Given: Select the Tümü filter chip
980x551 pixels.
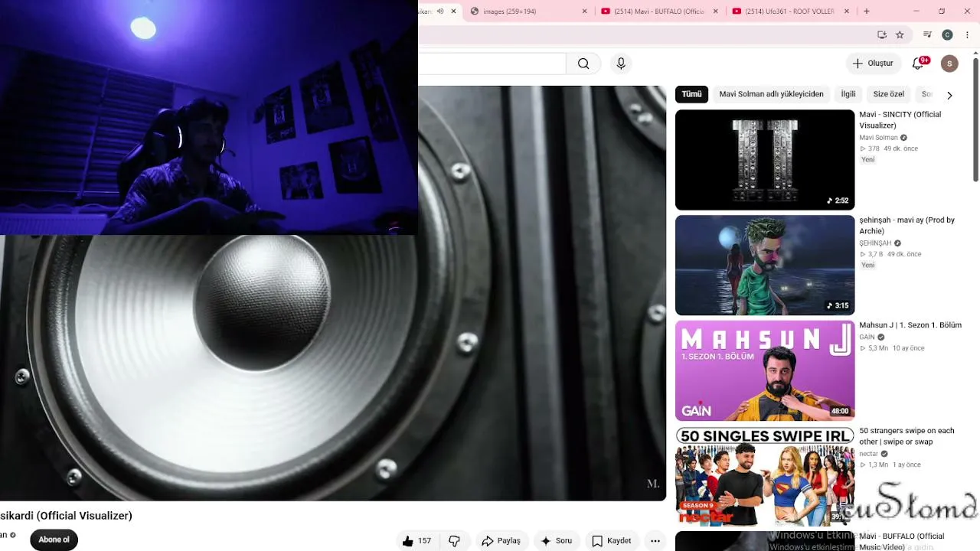Looking at the screenshot, I should (691, 94).
